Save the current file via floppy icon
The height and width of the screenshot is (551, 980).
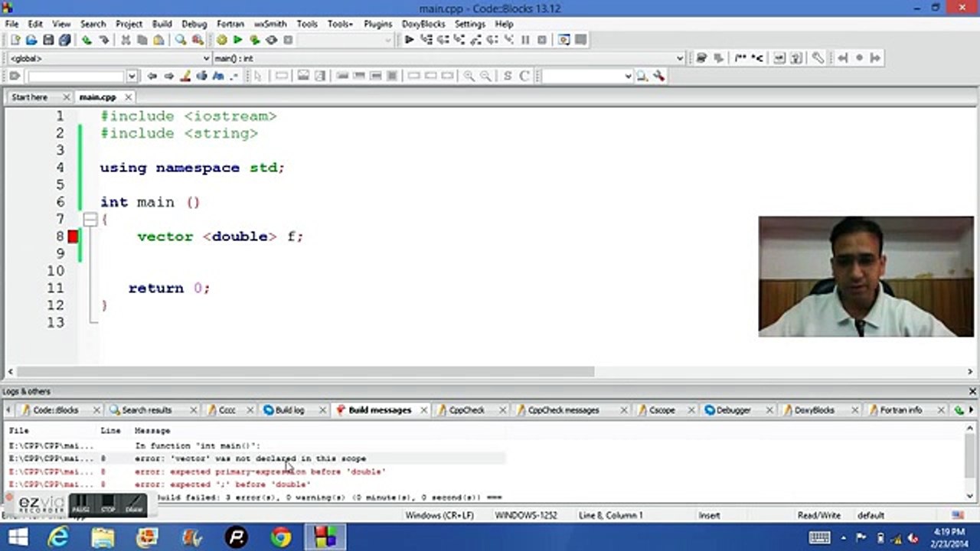point(48,40)
